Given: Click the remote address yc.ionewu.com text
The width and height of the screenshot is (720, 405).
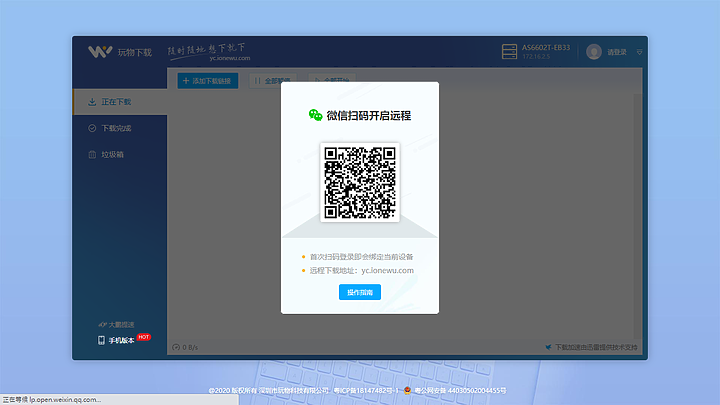Looking at the screenshot, I should [x=387, y=270].
